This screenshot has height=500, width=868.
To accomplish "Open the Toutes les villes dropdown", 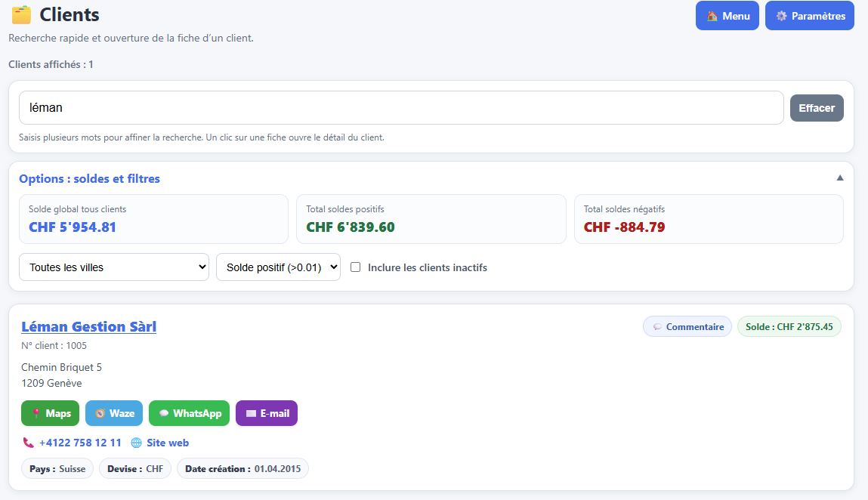I will 114,267.
